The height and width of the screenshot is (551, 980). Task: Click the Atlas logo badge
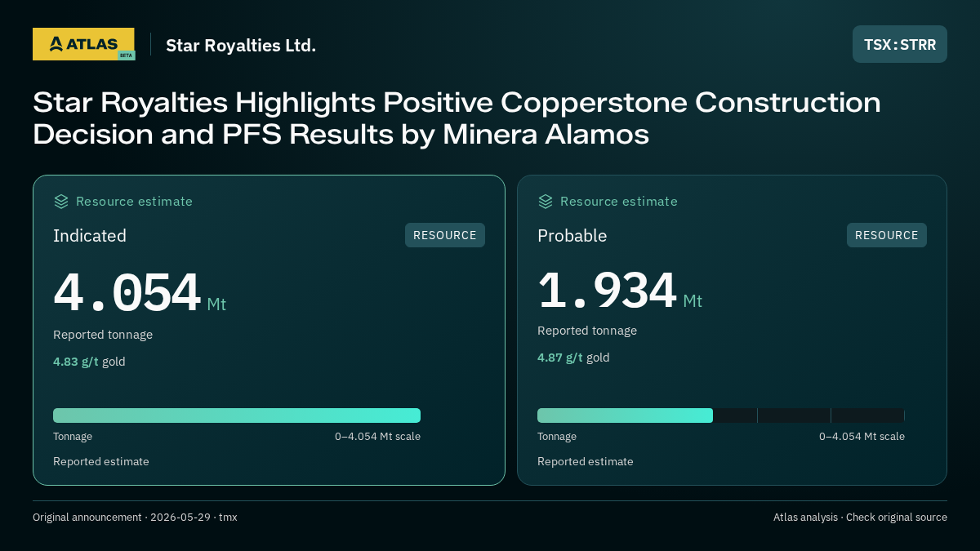(83, 44)
